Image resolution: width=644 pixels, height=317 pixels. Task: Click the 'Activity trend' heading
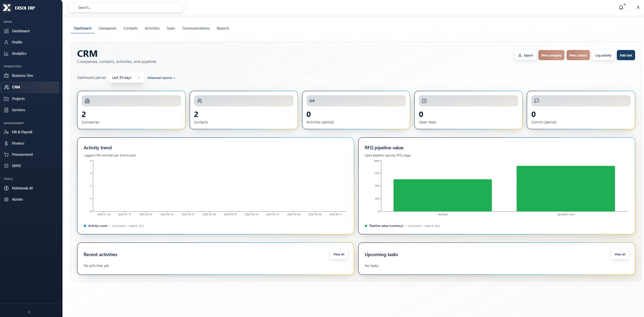98,148
